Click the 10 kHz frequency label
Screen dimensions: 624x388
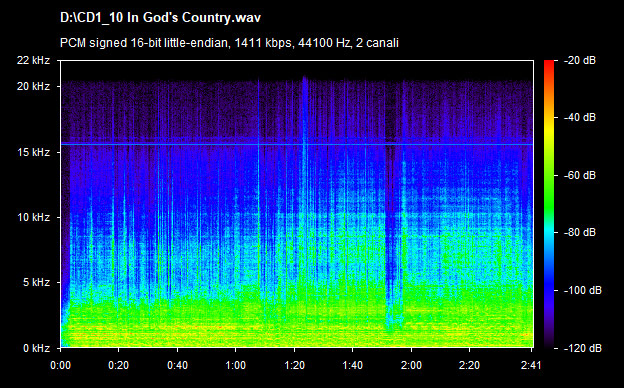point(33,217)
